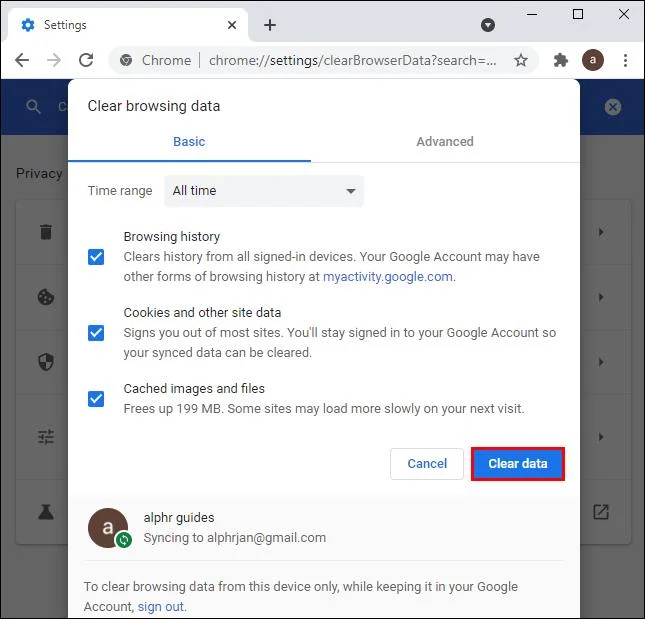Switch to the Advanced tab

tap(445, 142)
